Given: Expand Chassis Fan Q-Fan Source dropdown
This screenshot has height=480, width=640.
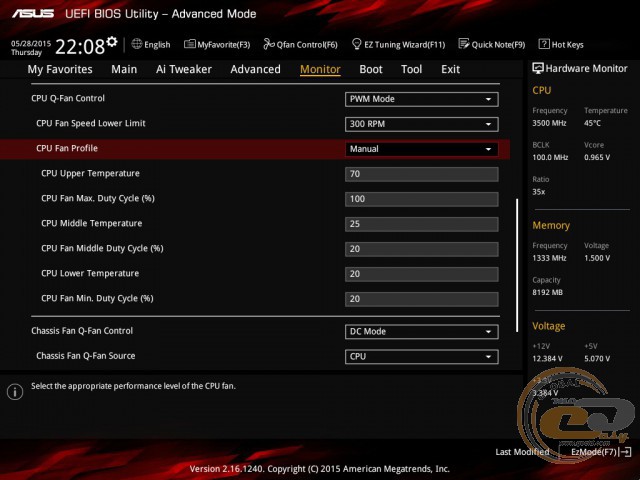Looking at the screenshot, I should (422, 356).
